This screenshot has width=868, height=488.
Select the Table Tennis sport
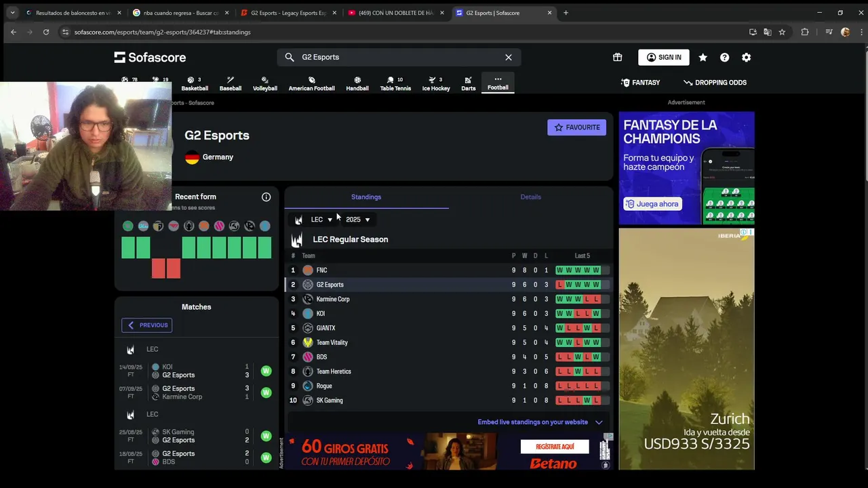pos(395,83)
